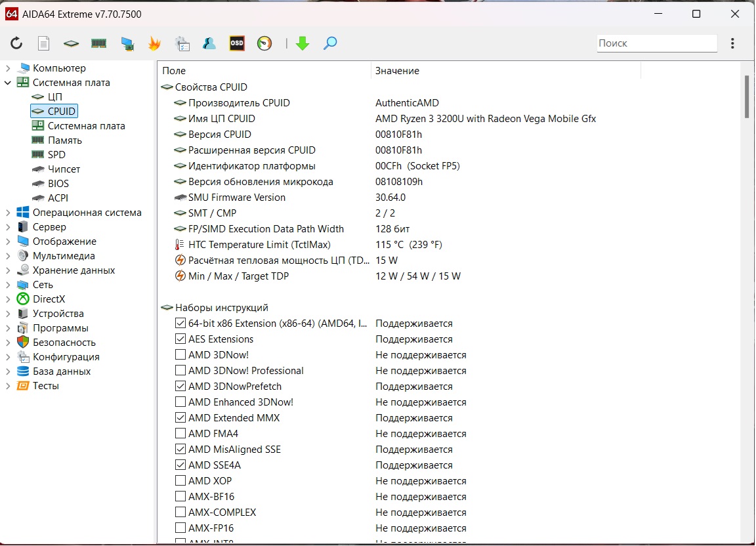Click the Поиск search field

tap(656, 43)
